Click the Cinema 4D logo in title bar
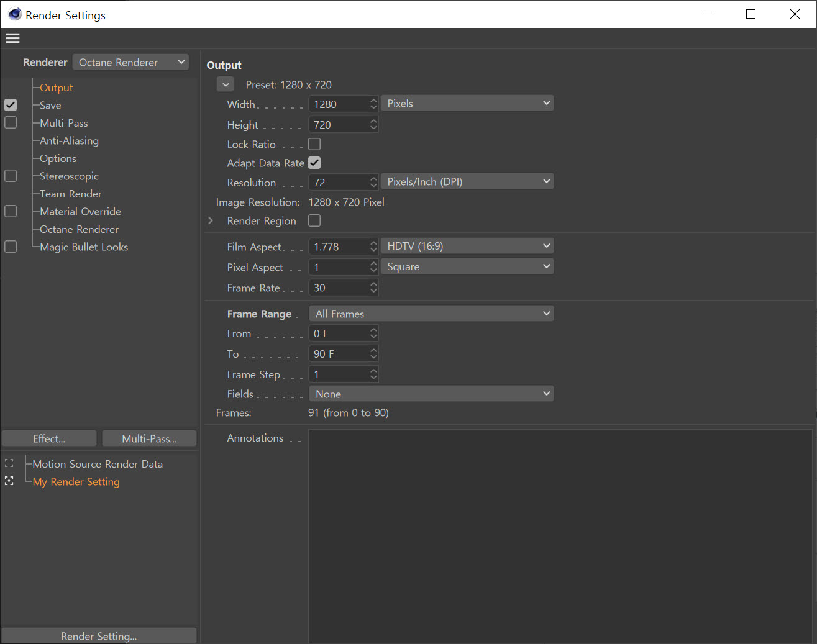Viewport: 817px width, 644px height. 14,14
